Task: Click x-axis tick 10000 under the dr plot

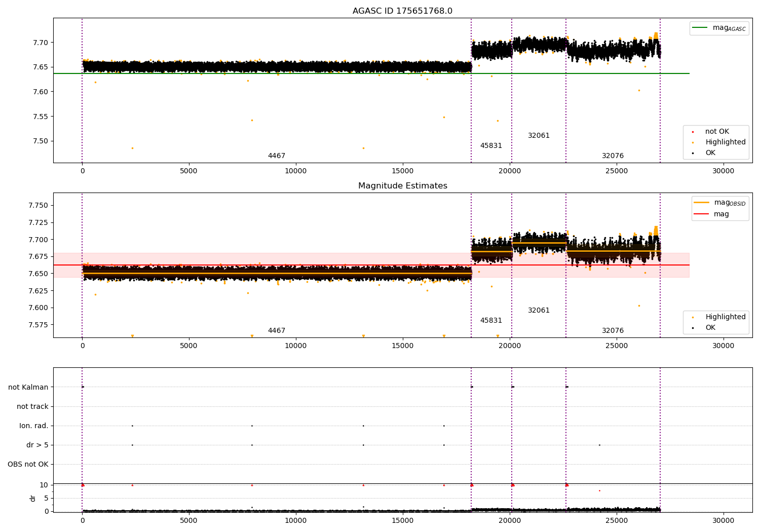Action: tap(296, 521)
